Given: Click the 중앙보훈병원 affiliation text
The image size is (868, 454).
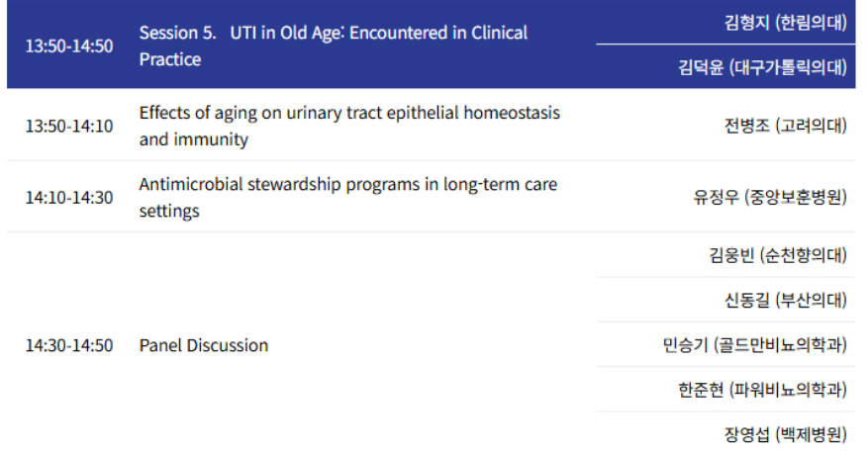Looking at the screenshot, I should [795, 197].
